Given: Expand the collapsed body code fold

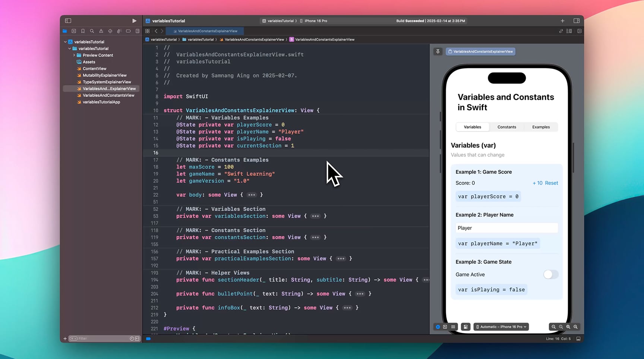Looking at the screenshot, I should click(252, 195).
